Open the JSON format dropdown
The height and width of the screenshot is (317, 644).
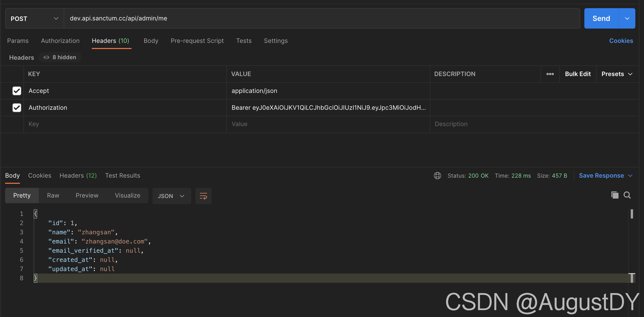coord(171,196)
